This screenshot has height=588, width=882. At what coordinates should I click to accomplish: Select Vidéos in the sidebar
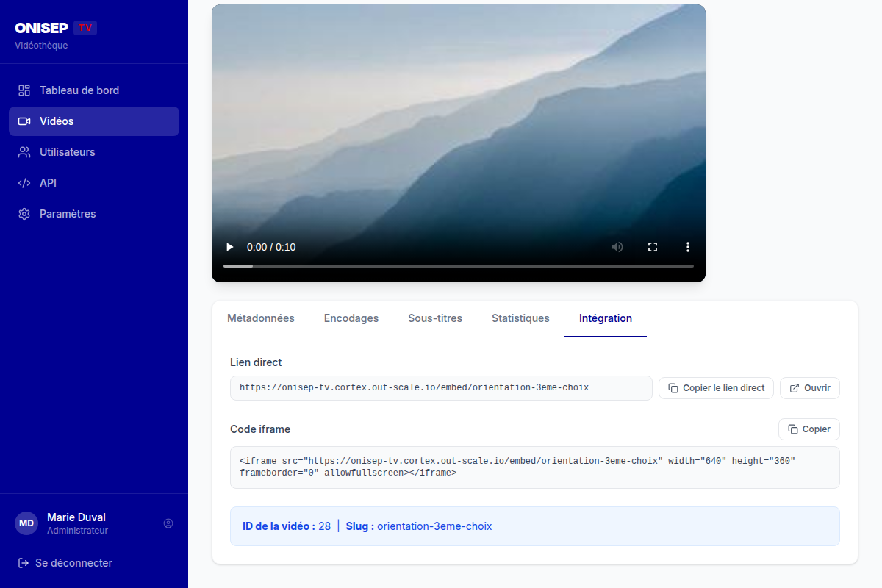(x=94, y=121)
